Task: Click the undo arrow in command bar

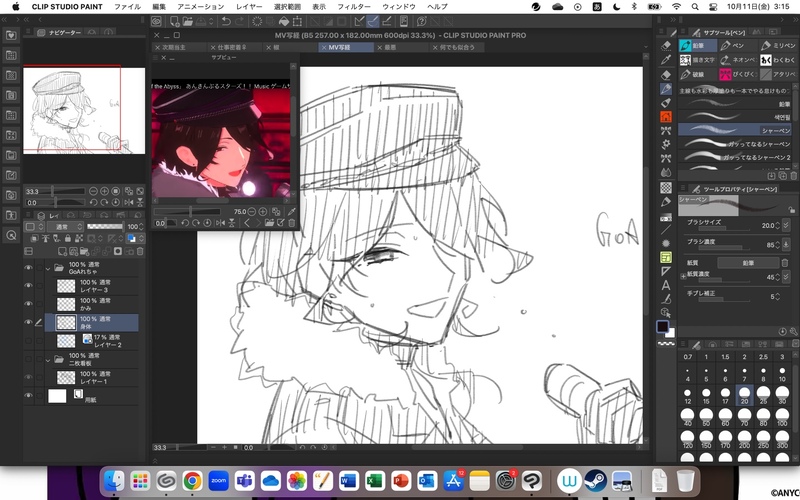Action: point(226,21)
